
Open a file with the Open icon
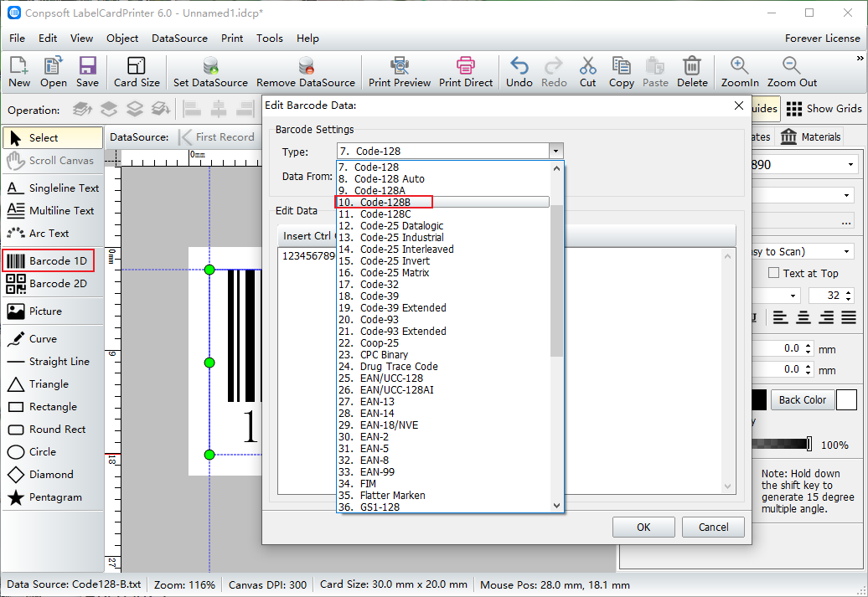click(53, 72)
